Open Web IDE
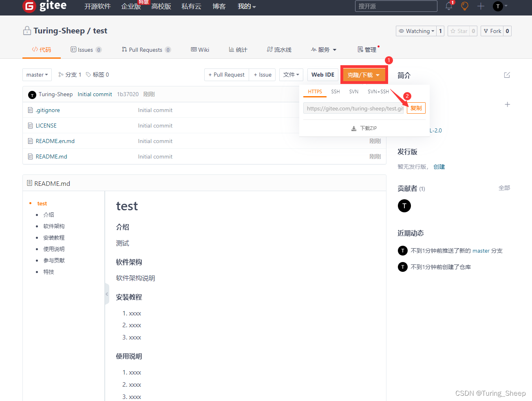The height and width of the screenshot is (401, 532). coord(323,75)
